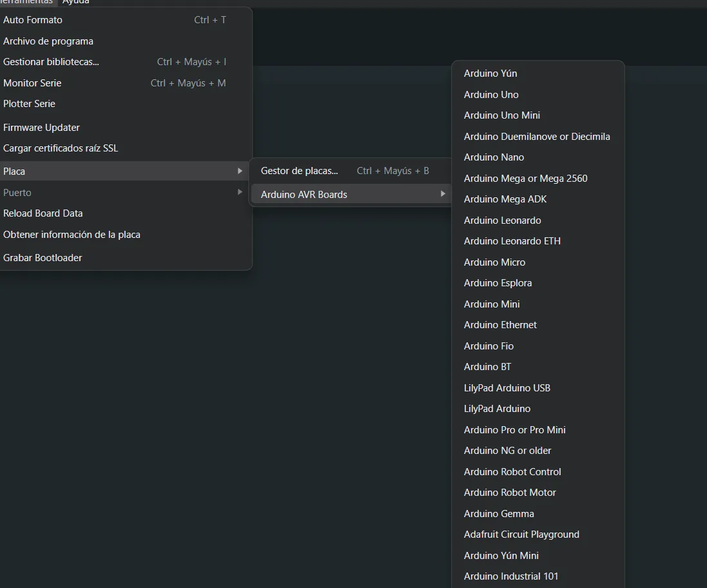This screenshot has height=588, width=707.
Task: Expand Arduino AVR Boards submenu arrow
Action: [x=443, y=194]
